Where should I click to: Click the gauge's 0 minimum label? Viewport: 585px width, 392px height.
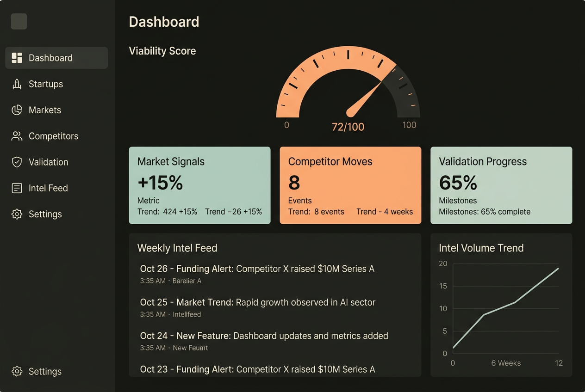286,125
